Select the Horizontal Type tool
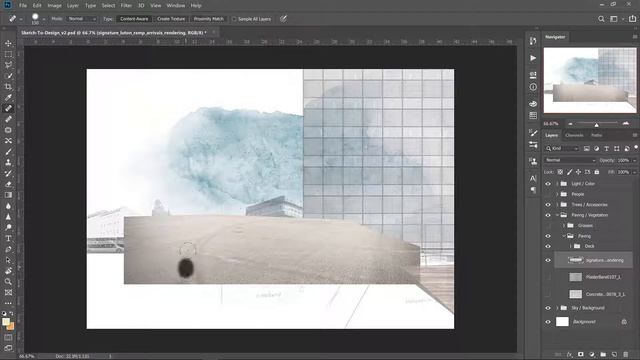Image resolution: width=640 pixels, height=360 pixels. (x=8, y=238)
